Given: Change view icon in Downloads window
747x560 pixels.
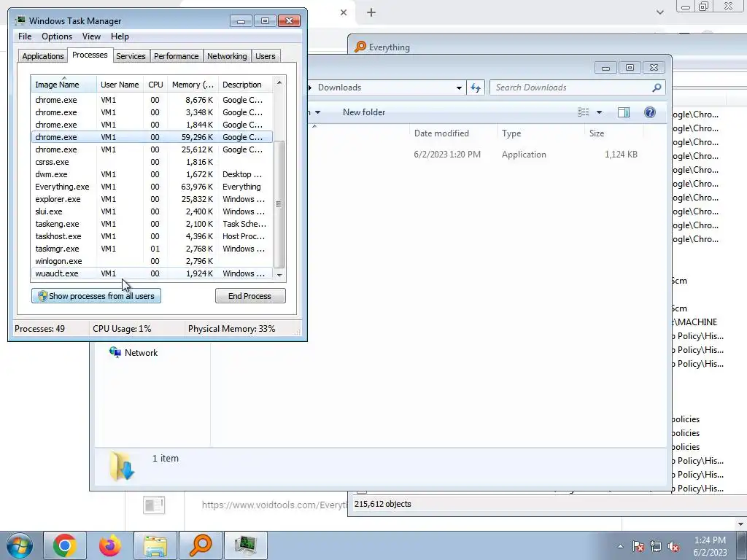Looking at the screenshot, I should 584,112.
